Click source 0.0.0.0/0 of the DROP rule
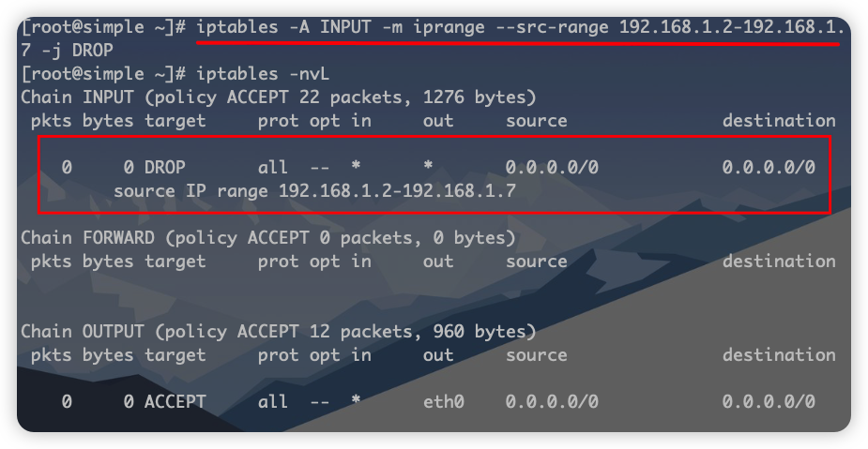The width and height of the screenshot is (868, 449). coord(552,168)
